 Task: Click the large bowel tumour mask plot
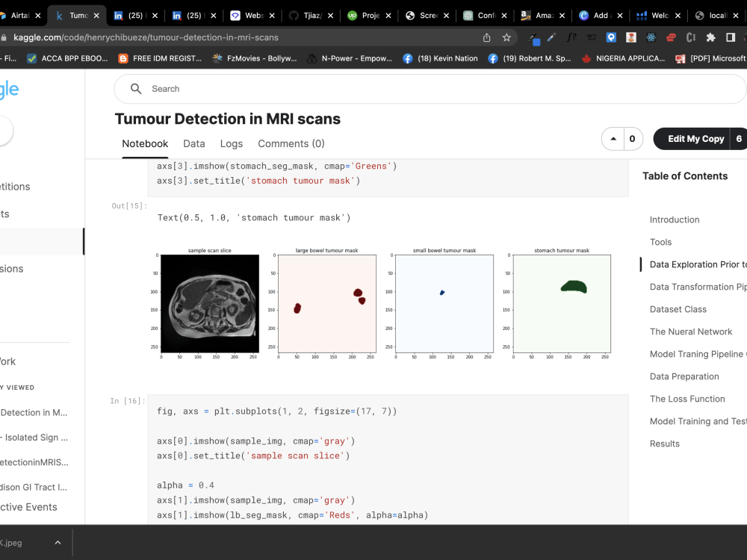[327, 303]
